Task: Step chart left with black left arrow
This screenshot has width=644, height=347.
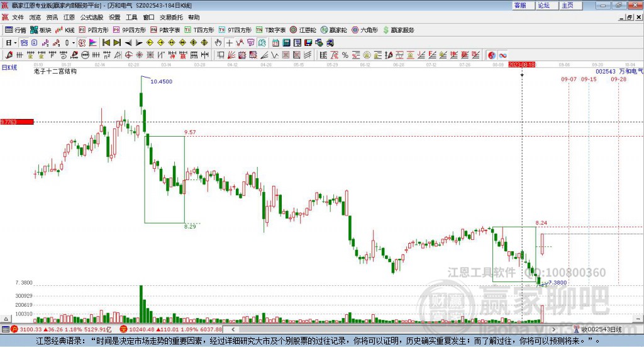Action: pyautogui.click(x=128, y=43)
